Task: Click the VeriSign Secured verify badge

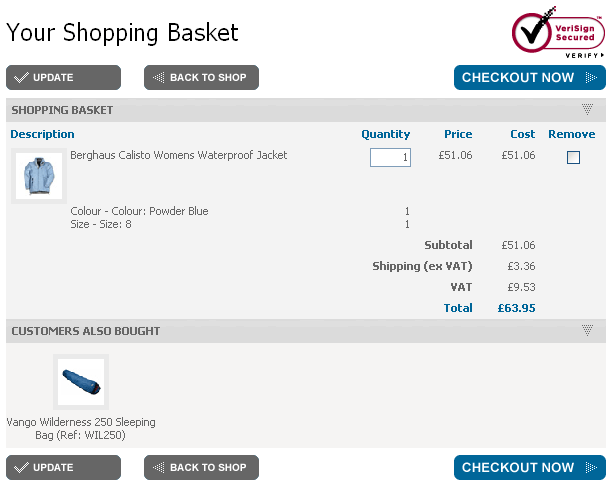Action: [x=558, y=33]
